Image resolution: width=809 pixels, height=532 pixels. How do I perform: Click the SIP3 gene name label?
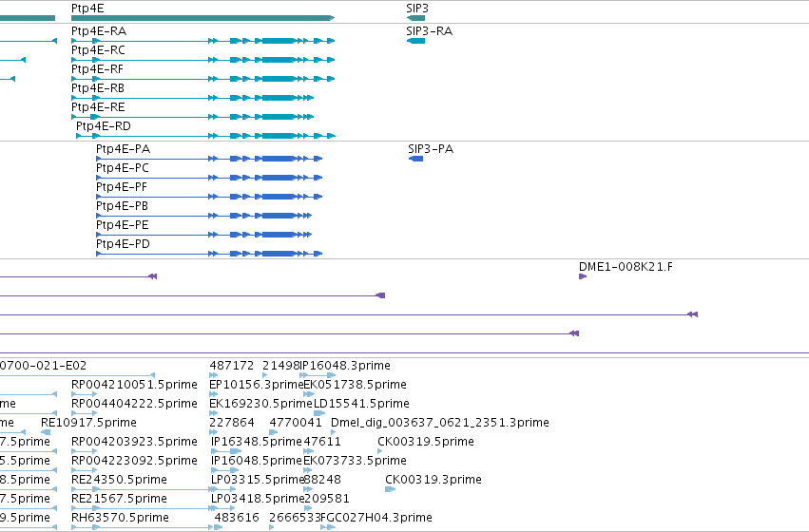(417, 9)
